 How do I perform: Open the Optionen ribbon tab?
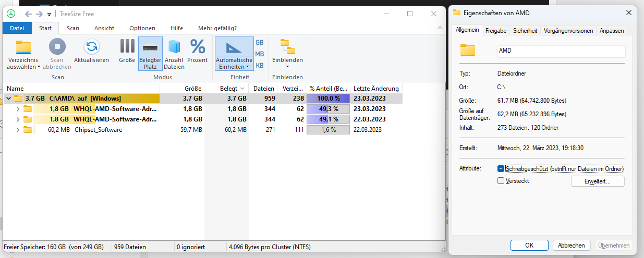pos(142,28)
